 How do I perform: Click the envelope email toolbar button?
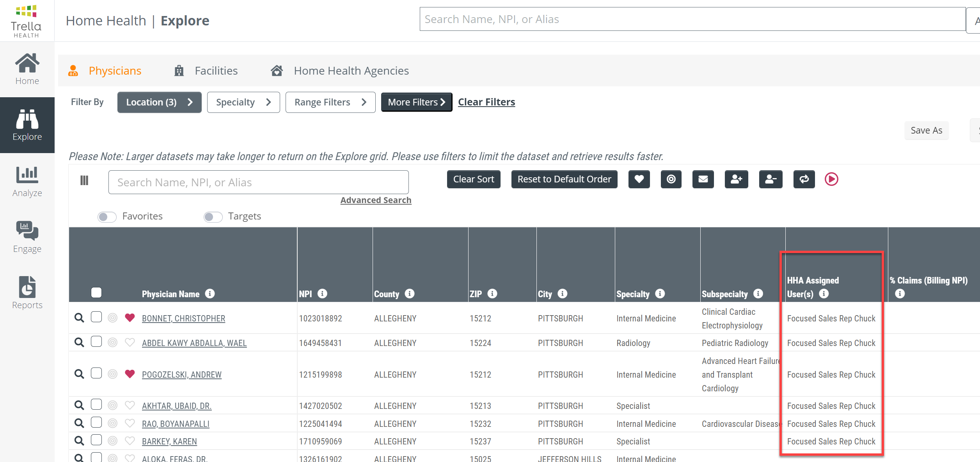pos(703,179)
